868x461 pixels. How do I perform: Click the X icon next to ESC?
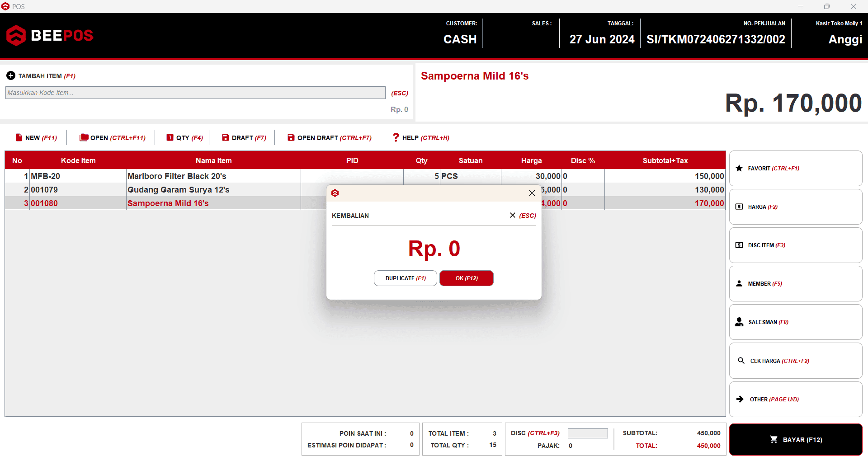click(x=513, y=215)
